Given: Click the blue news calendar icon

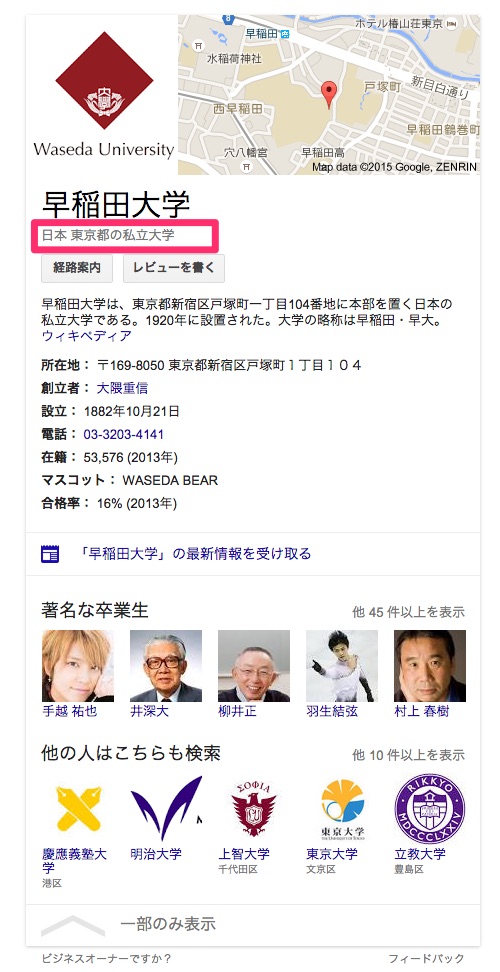Looking at the screenshot, I should [x=50, y=554].
